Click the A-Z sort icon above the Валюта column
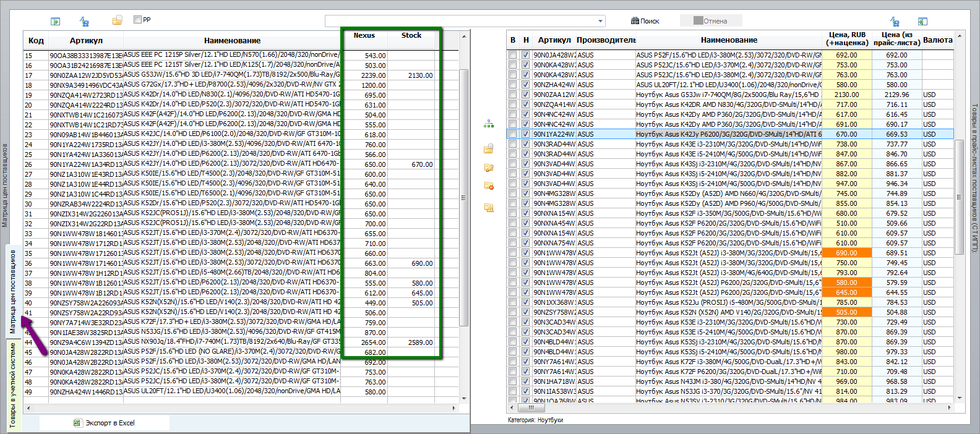 pyautogui.click(x=895, y=21)
